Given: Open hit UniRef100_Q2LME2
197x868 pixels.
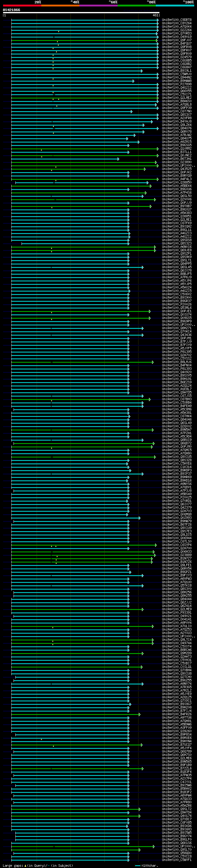Looking at the screenshot, I should 176,98.
